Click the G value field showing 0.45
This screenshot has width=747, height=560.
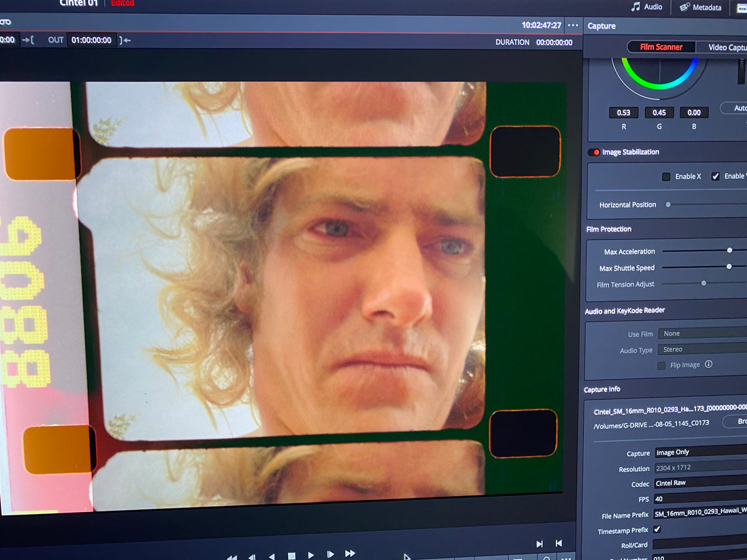pyautogui.click(x=659, y=113)
